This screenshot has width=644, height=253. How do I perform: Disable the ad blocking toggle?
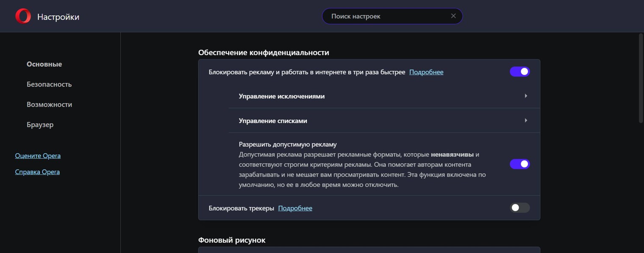click(519, 72)
